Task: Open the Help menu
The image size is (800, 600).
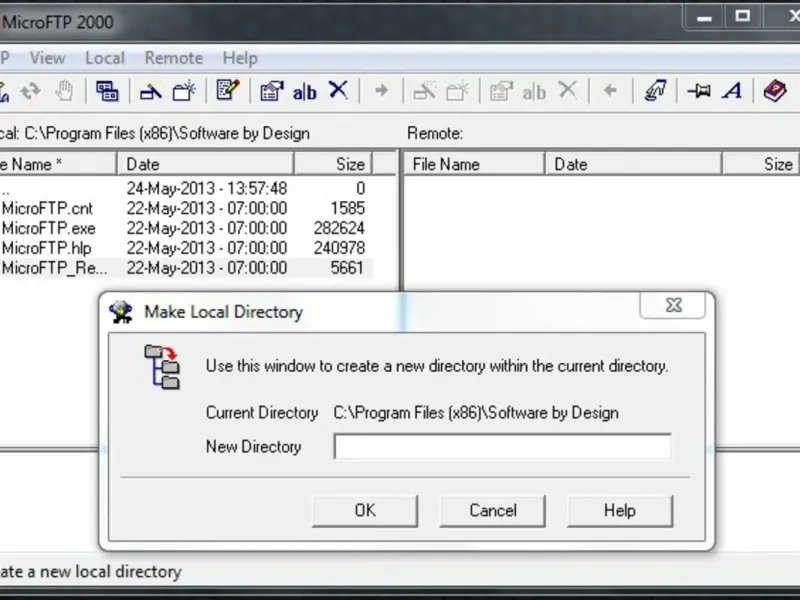Action: coord(240,58)
